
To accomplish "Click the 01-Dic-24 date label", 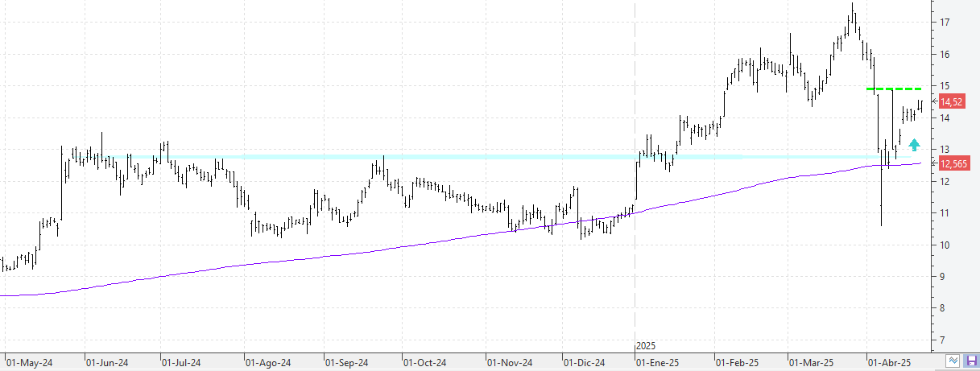I will (584, 363).
